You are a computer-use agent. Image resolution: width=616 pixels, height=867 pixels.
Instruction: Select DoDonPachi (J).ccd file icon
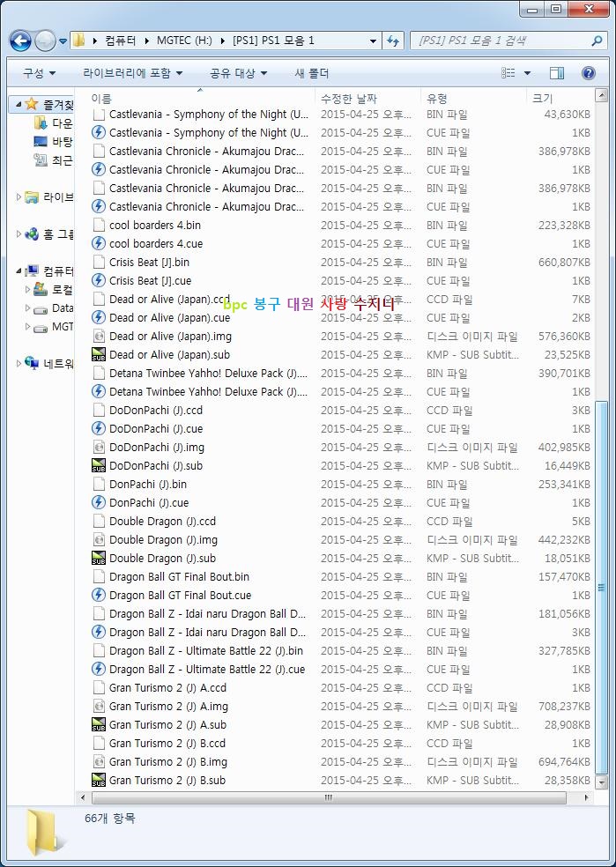point(99,410)
